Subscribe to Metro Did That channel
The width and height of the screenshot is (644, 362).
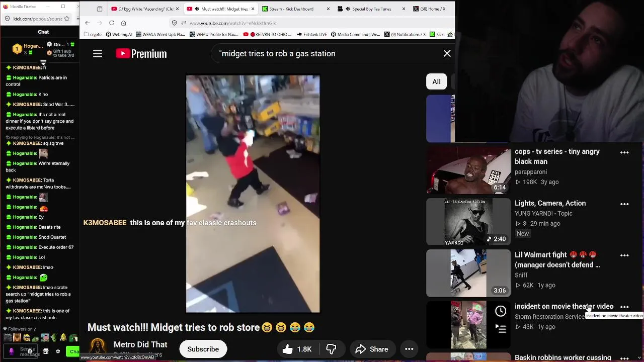203,349
